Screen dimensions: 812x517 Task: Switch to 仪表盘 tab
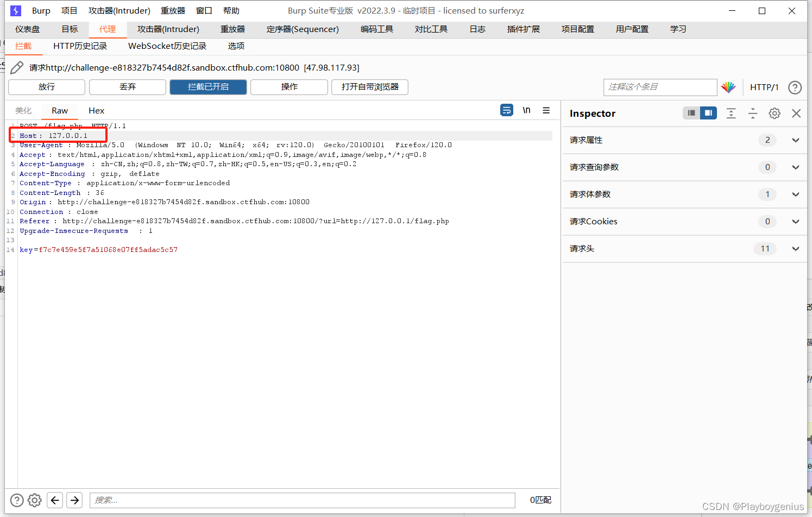coord(28,29)
